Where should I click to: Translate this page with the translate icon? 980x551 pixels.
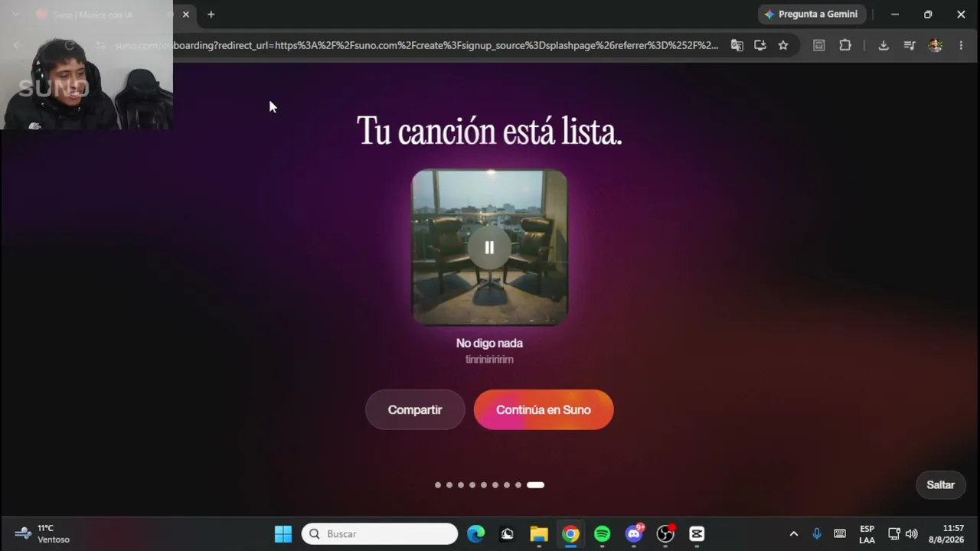(737, 45)
